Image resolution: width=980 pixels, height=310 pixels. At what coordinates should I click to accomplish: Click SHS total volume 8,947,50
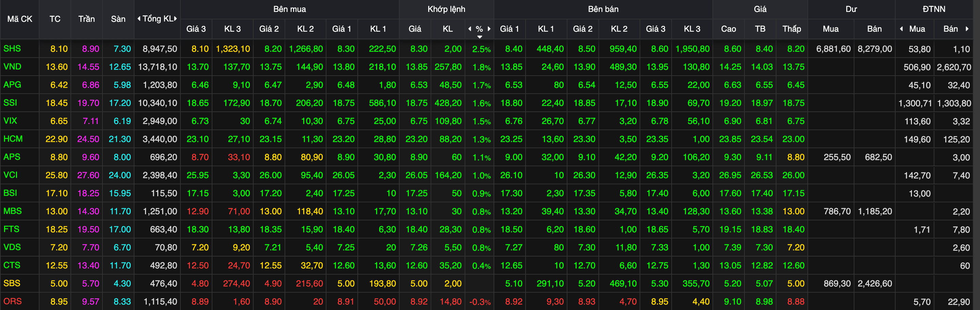pos(160,49)
